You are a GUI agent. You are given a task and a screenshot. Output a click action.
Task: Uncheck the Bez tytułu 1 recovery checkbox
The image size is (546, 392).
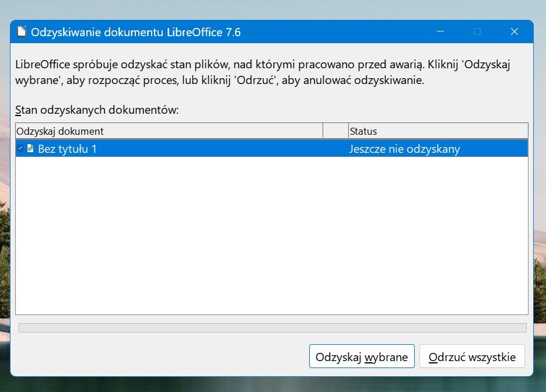(20, 148)
